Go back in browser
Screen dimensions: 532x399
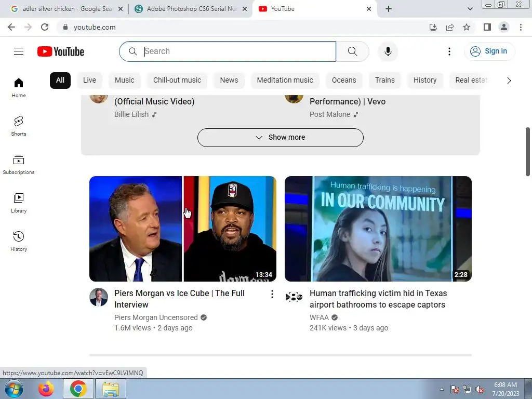tap(11, 27)
